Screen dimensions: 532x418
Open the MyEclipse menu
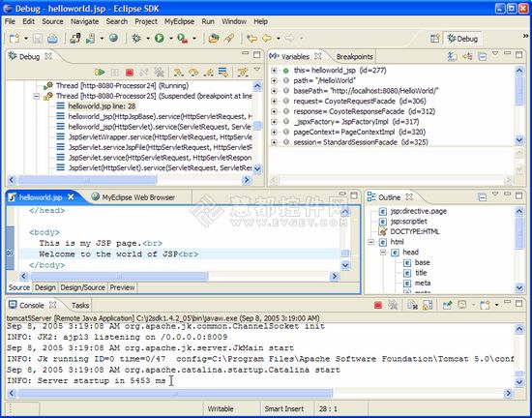point(179,21)
